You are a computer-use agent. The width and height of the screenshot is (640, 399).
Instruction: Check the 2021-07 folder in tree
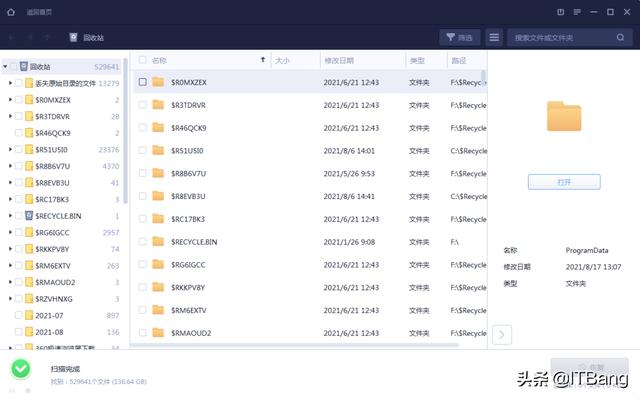(18, 315)
